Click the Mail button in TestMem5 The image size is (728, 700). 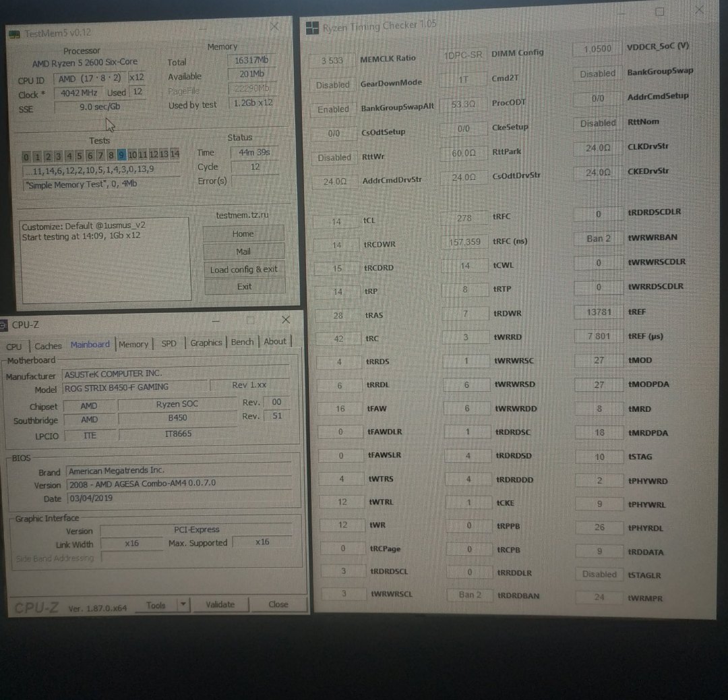coord(243,252)
